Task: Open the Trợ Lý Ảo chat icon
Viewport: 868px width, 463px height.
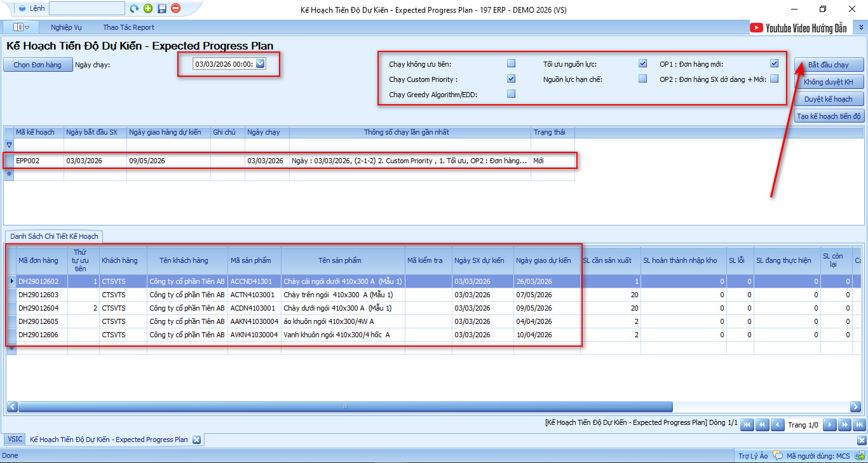Action: (777, 455)
